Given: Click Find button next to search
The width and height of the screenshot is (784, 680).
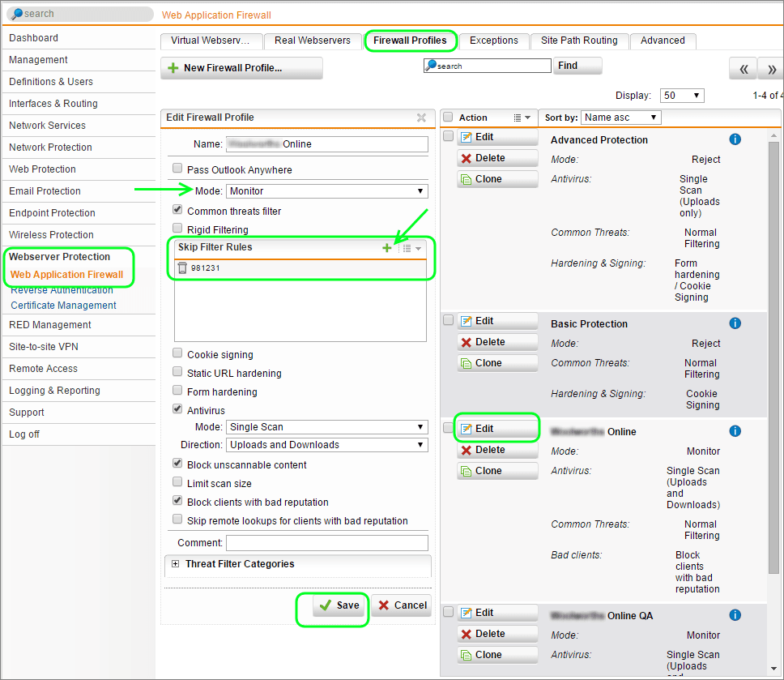Looking at the screenshot, I should (577, 66).
